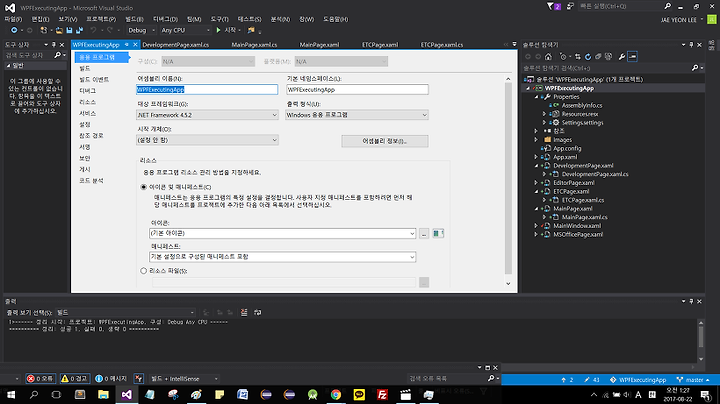Image resolution: width=720 pixels, height=404 pixels.
Task: Click the Refresh icon in Solution Explorer
Action: (588, 56)
